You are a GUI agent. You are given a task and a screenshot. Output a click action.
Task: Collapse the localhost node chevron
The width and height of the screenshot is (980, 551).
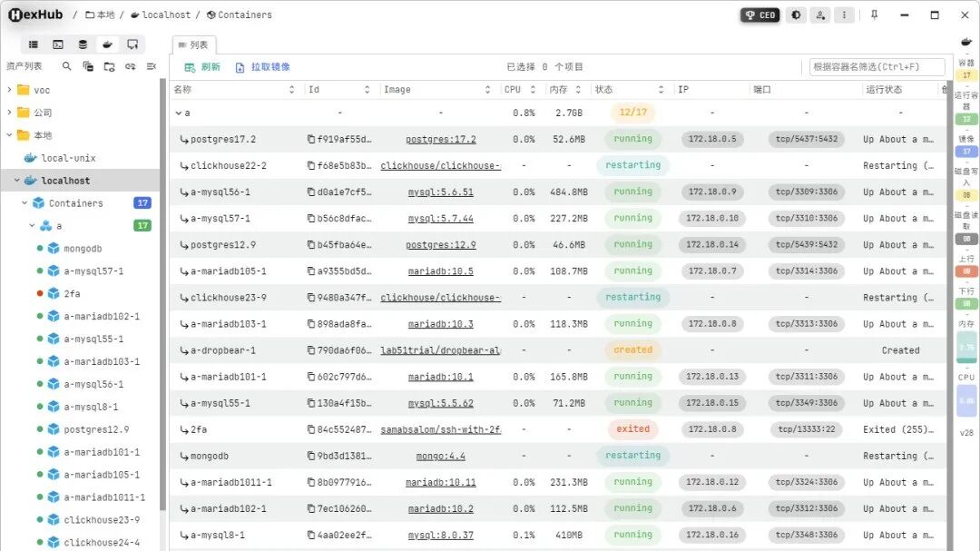pyautogui.click(x=17, y=180)
